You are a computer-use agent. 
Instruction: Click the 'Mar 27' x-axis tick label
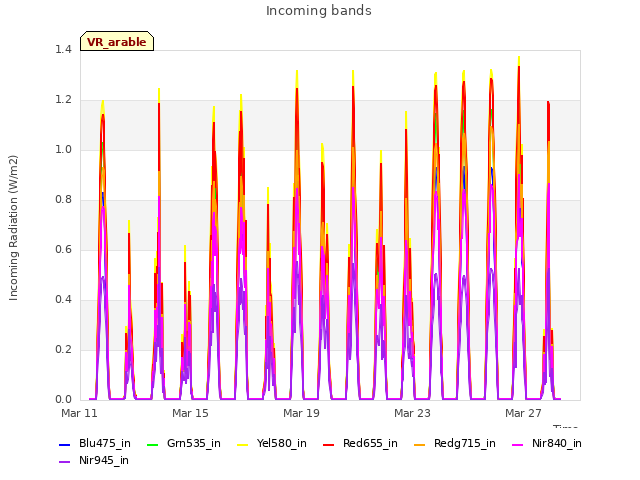pos(523,413)
